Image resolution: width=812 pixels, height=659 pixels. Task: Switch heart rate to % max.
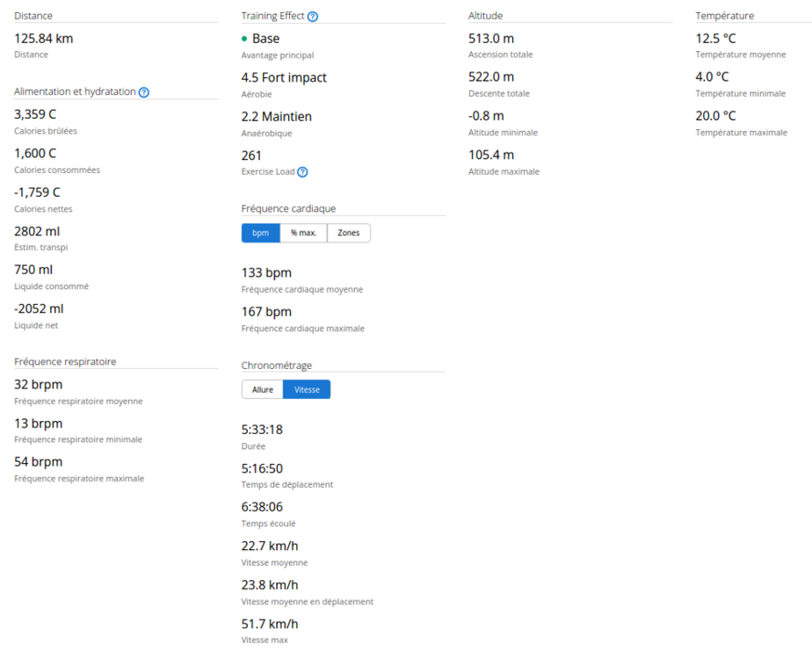[x=303, y=233]
